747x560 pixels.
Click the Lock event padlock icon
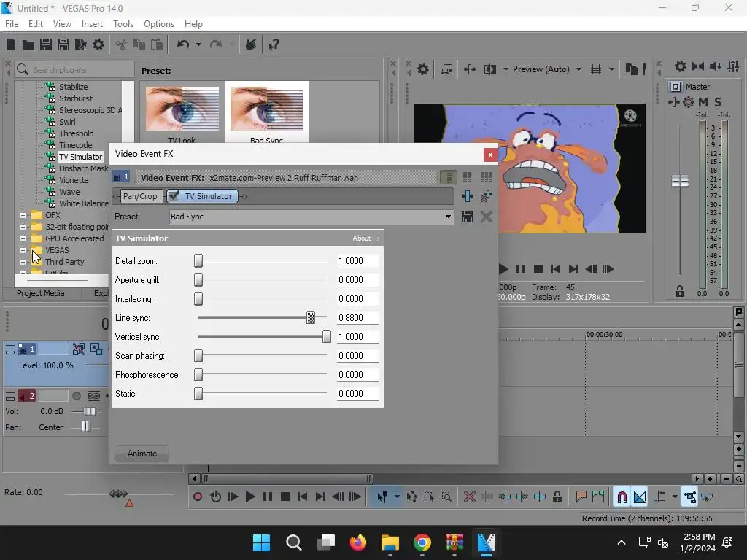557,497
